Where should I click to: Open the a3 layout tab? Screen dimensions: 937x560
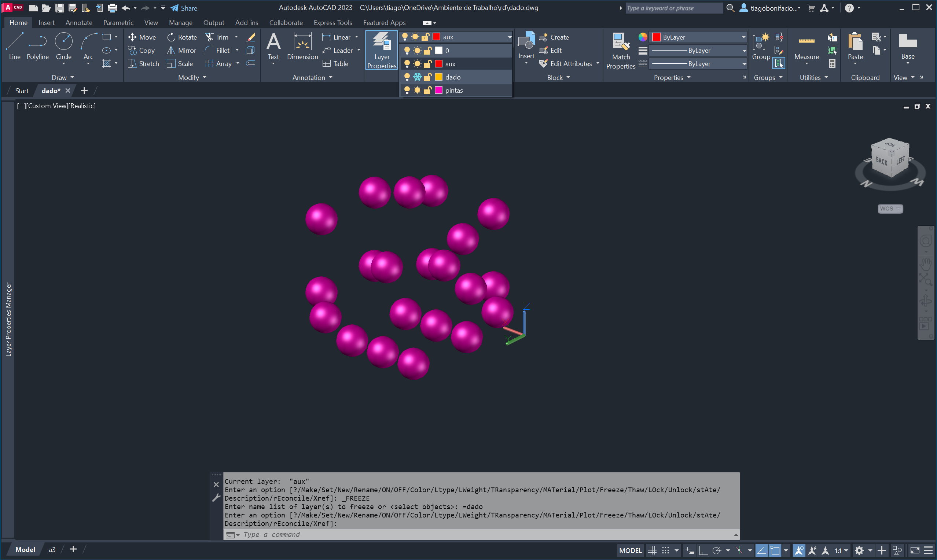[x=52, y=549]
